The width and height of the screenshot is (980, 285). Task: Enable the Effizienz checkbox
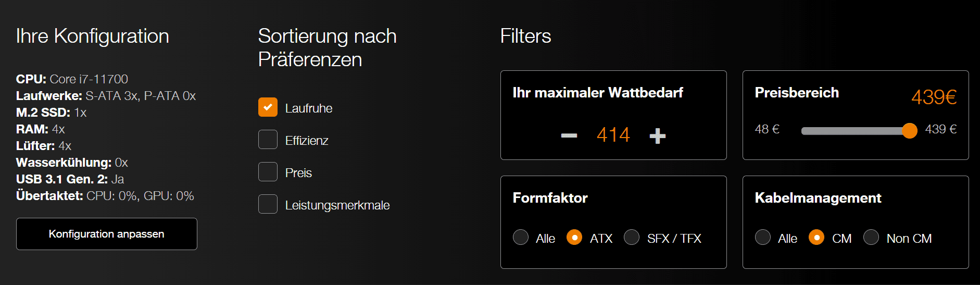(x=268, y=140)
